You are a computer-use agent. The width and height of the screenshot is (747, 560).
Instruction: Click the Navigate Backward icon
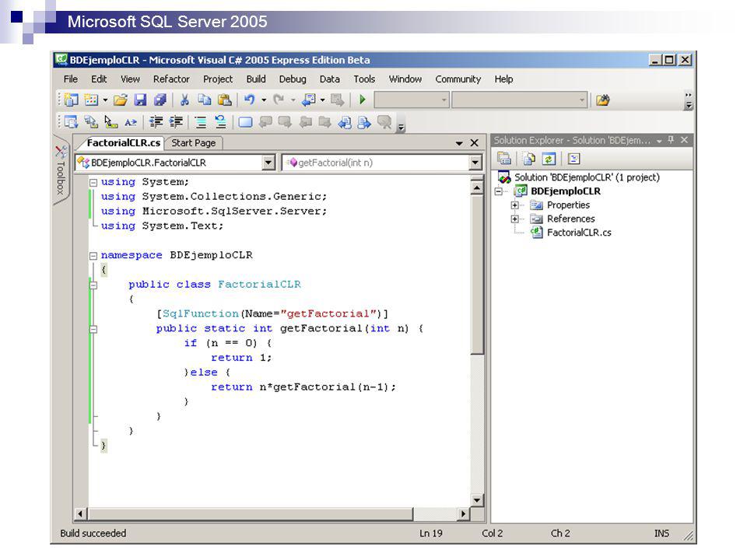click(x=309, y=100)
